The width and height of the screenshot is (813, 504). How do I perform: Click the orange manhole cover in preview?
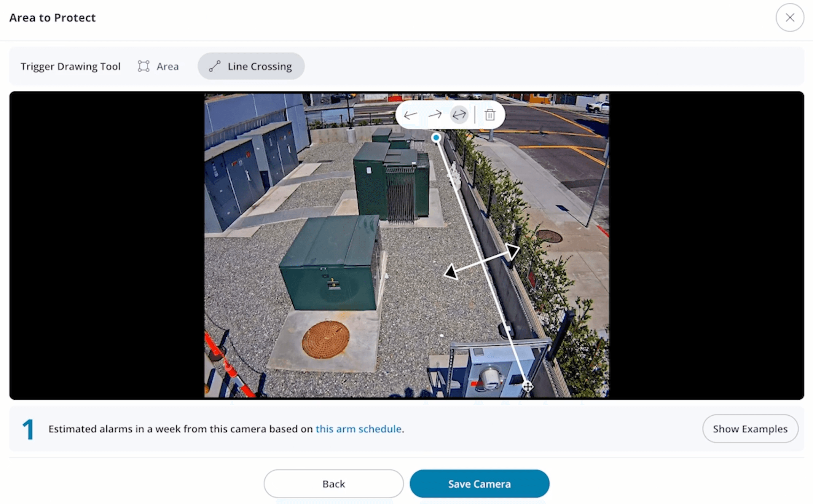326,339
